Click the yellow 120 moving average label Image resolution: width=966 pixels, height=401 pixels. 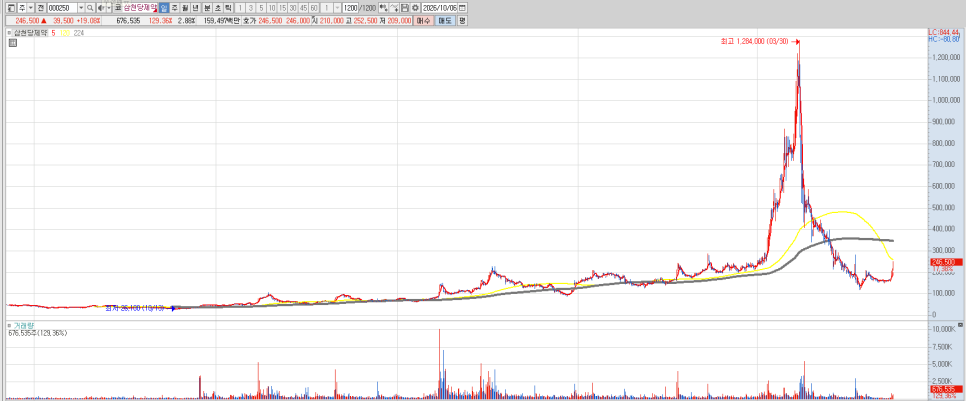pos(64,33)
